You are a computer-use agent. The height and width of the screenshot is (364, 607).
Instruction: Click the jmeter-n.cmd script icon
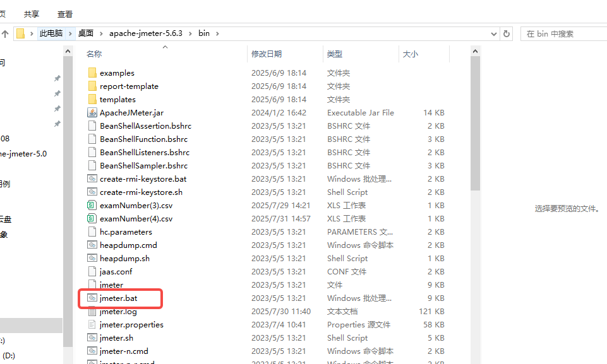(92, 351)
